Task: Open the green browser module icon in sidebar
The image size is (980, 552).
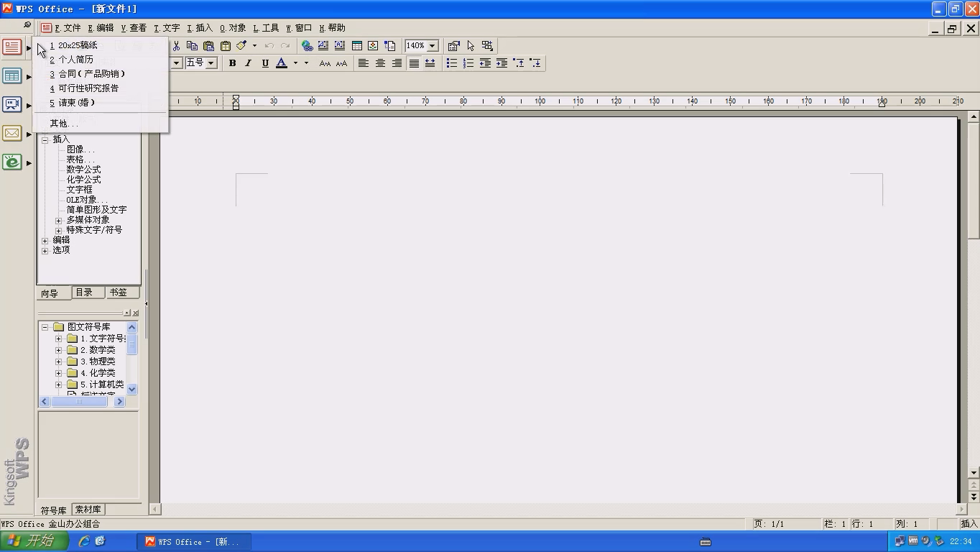Action: 12,162
